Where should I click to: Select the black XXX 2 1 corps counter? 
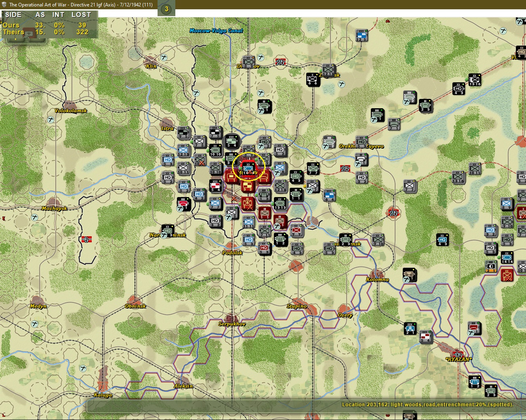click(410, 328)
